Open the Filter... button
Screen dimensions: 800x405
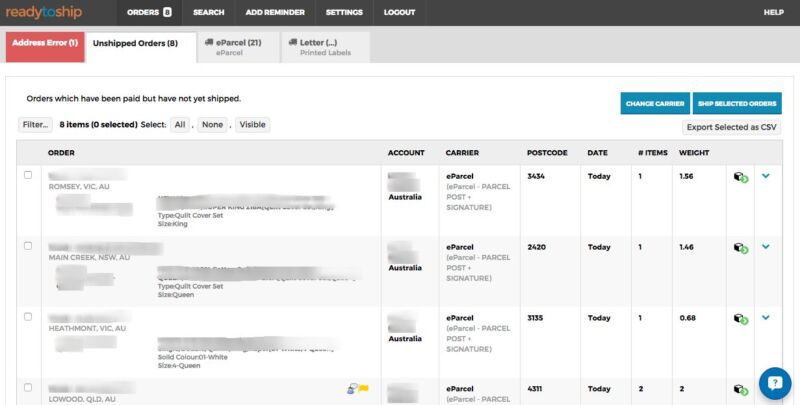pyautogui.click(x=35, y=124)
